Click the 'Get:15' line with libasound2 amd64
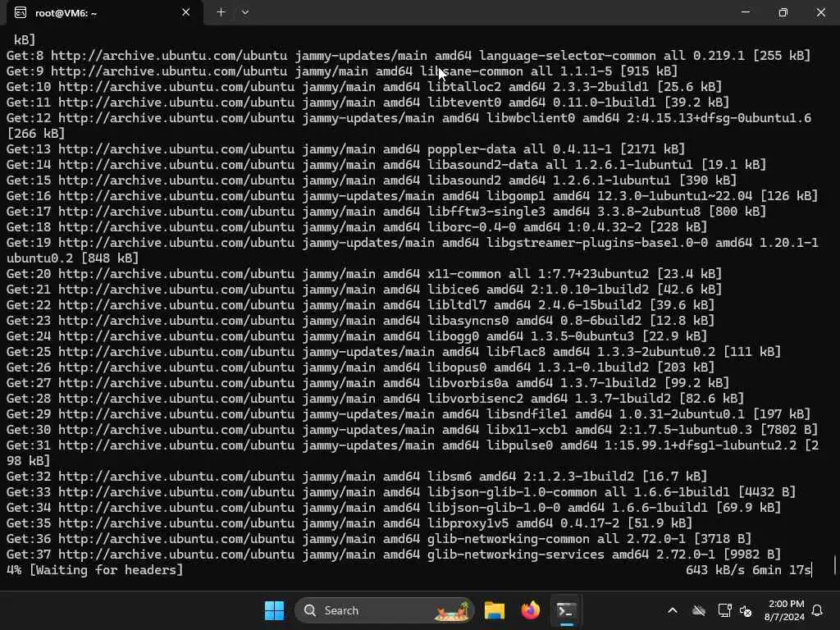Viewport: 840px width, 630px height. pos(372,180)
